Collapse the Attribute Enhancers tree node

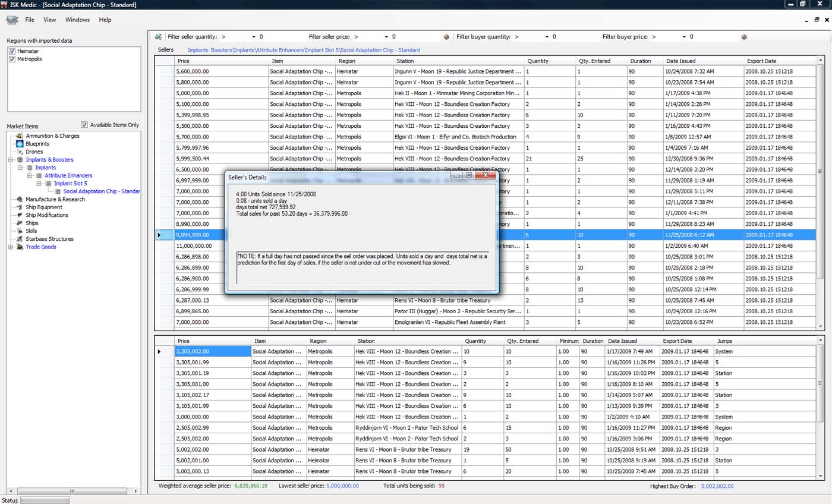[30, 176]
